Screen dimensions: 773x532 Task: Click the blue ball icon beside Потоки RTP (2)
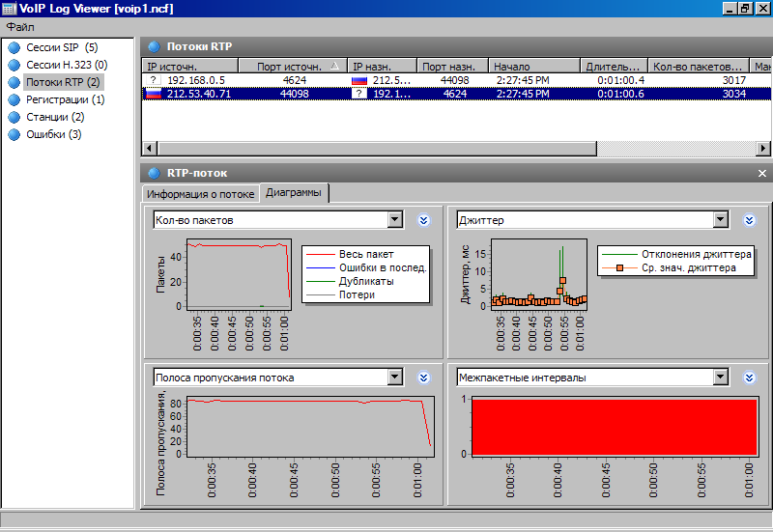click(x=14, y=82)
